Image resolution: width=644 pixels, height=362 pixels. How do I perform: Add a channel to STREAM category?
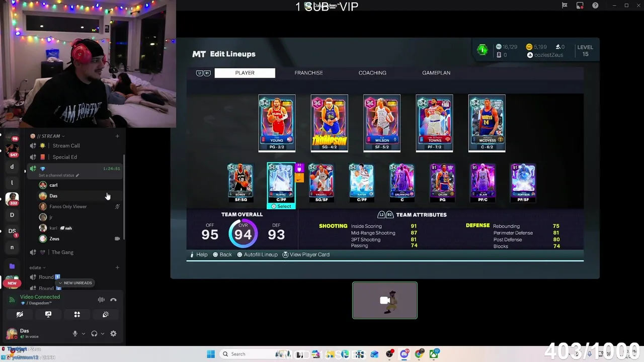tap(117, 136)
